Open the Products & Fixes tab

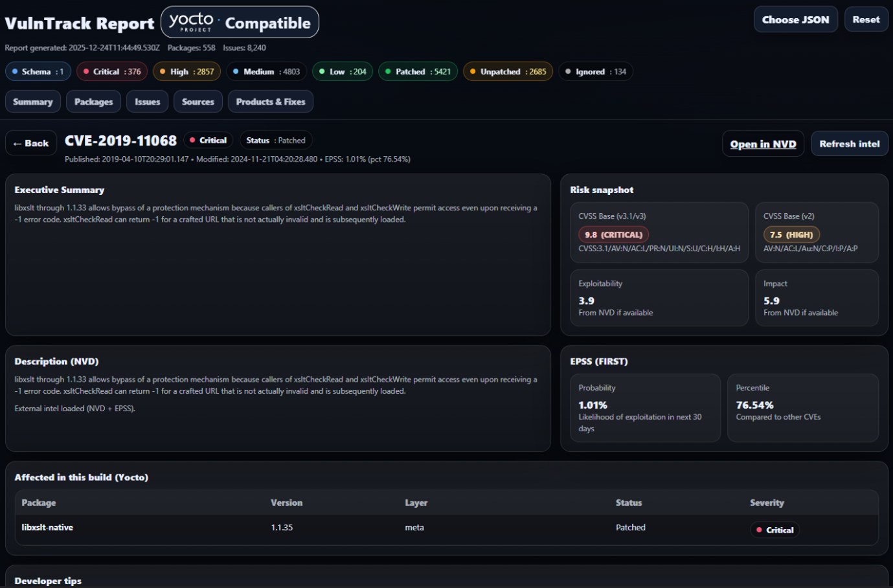[271, 102]
